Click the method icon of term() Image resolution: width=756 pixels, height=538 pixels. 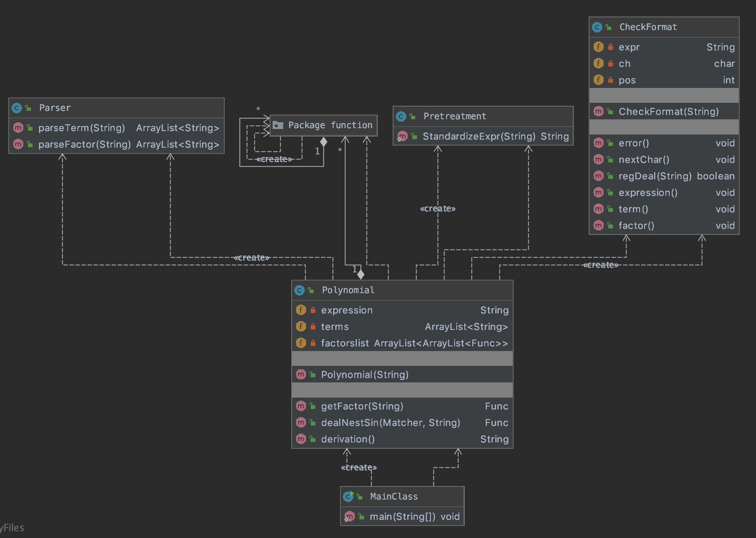point(598,209)
